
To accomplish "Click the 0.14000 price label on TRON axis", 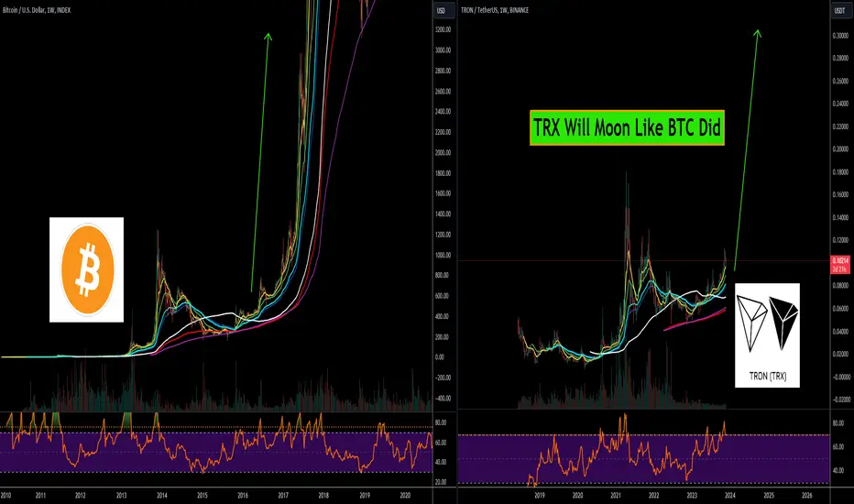I will 841,217.
